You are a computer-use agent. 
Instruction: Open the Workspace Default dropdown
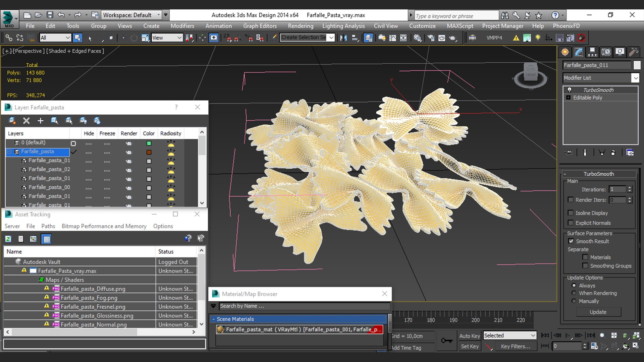[131, 15]
